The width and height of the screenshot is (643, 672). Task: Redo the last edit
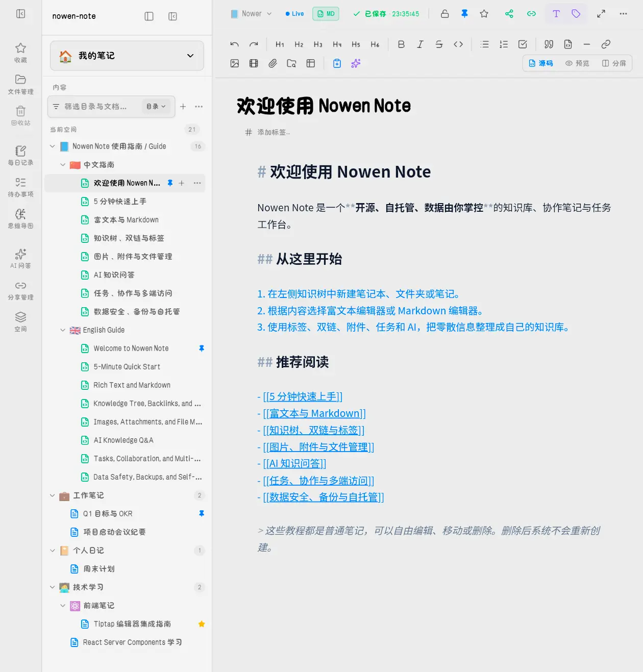pyautogui.click(x=254, y=44)
